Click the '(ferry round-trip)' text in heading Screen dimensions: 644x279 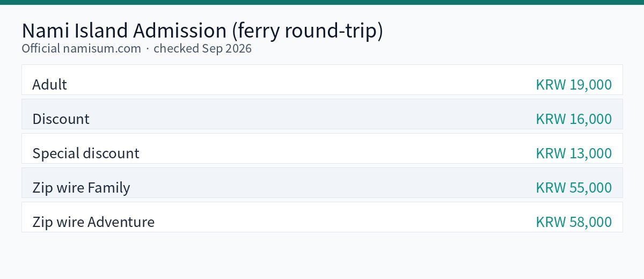coord(308,31)
